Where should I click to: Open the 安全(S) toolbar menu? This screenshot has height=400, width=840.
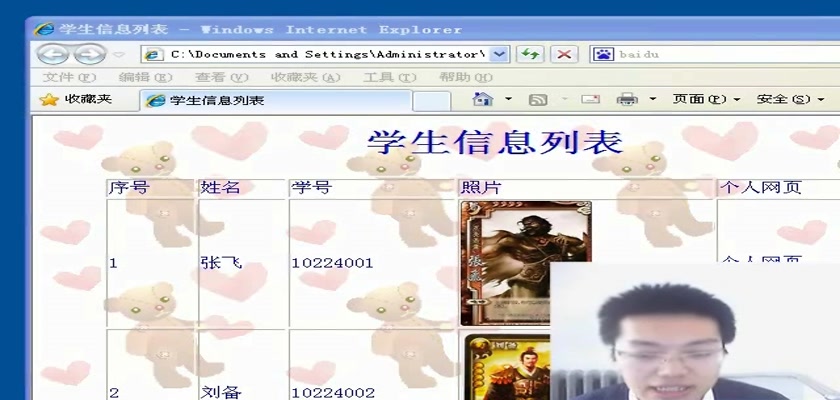tap(790, 99)
